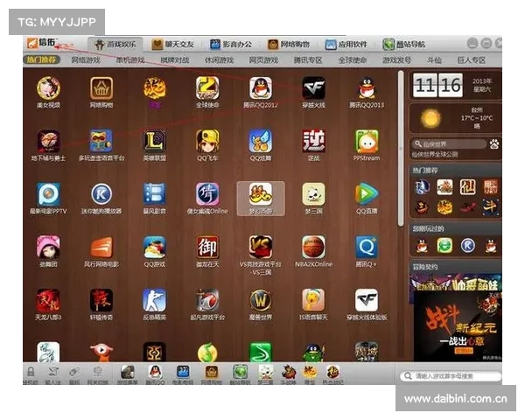Launch 劲舞团 game icon
This screenshot has width=525, height=420.
pos(48,247)
